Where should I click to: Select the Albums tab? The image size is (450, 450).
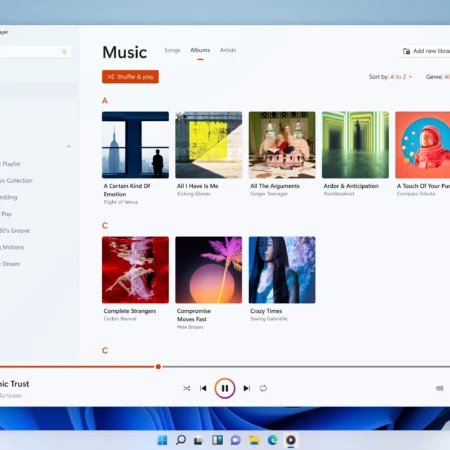tap(200, 50)
